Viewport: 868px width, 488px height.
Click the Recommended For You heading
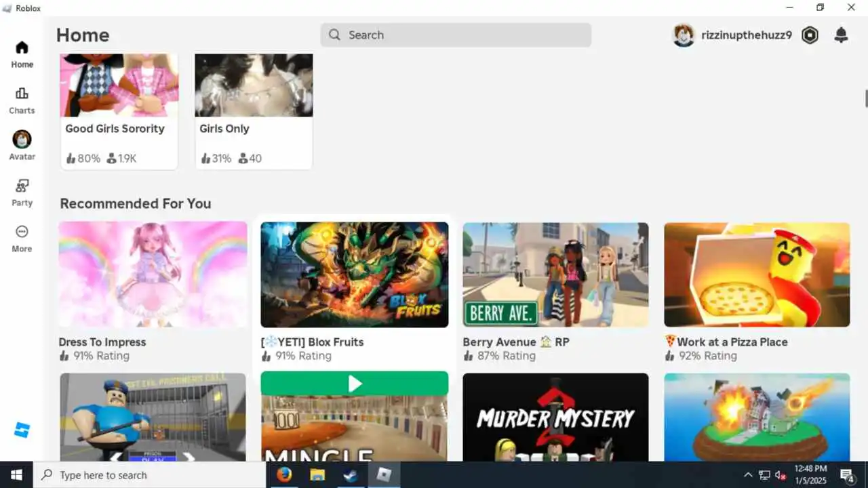136,203
